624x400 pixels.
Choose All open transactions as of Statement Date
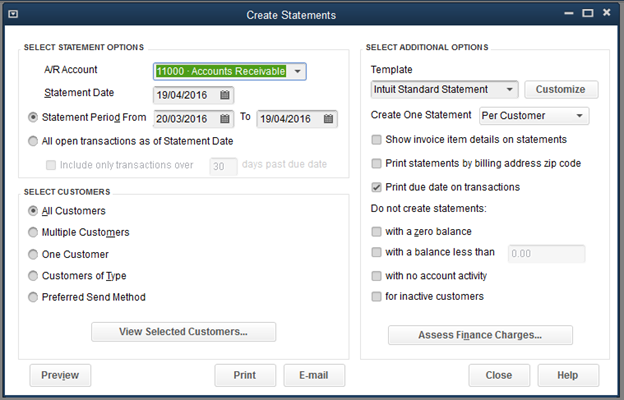tap(34, 141)
